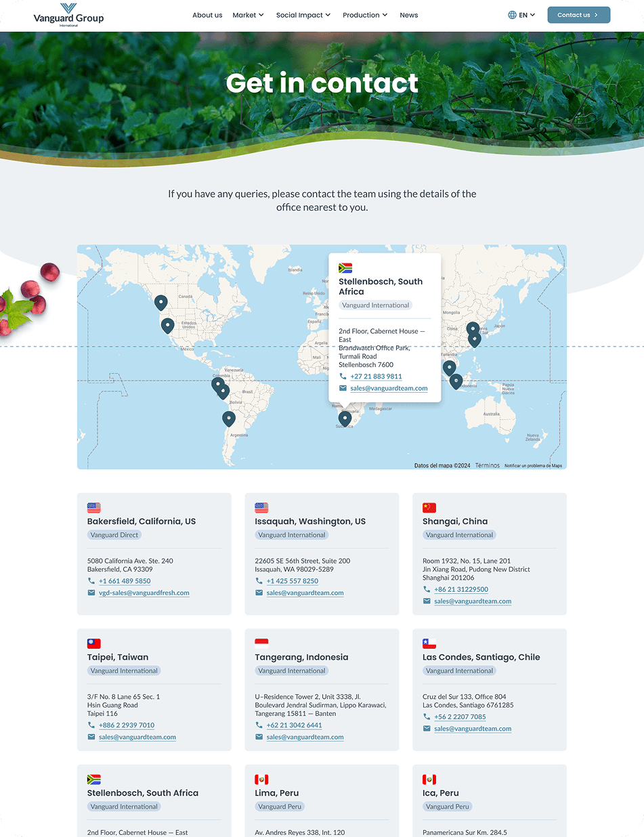The height and width of the screenshot is (837, 644).
Task: Click Stellenbosch, South Africa card heading
Action: click(x=143, y=793)
